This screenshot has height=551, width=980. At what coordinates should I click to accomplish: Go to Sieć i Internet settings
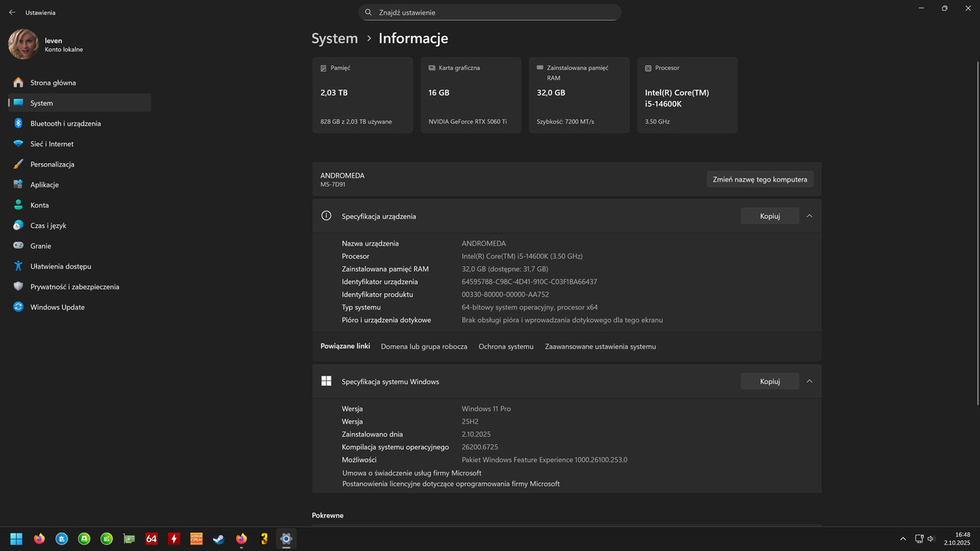(51, 143)
